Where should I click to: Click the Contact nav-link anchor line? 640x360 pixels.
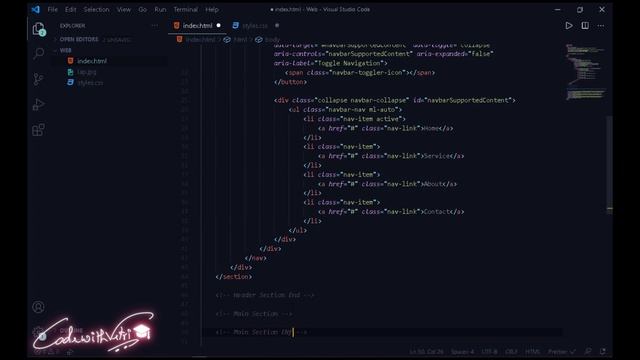[x=391, y=212]
